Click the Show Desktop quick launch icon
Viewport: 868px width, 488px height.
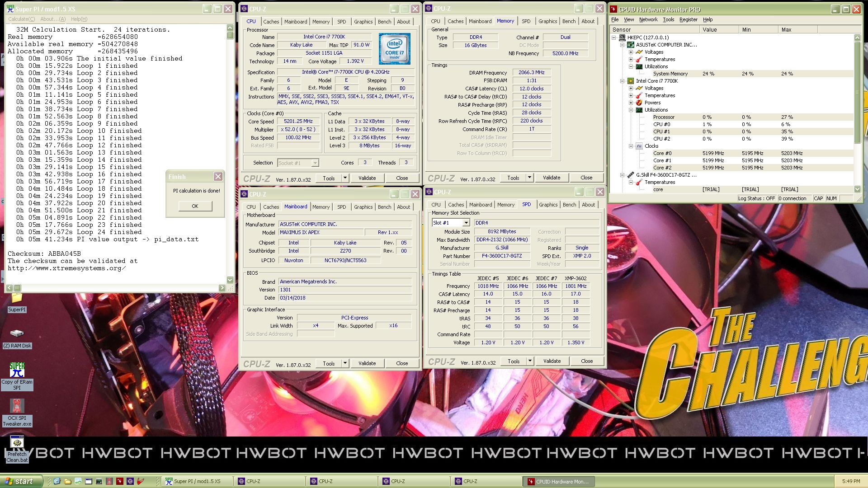[78, 481]
